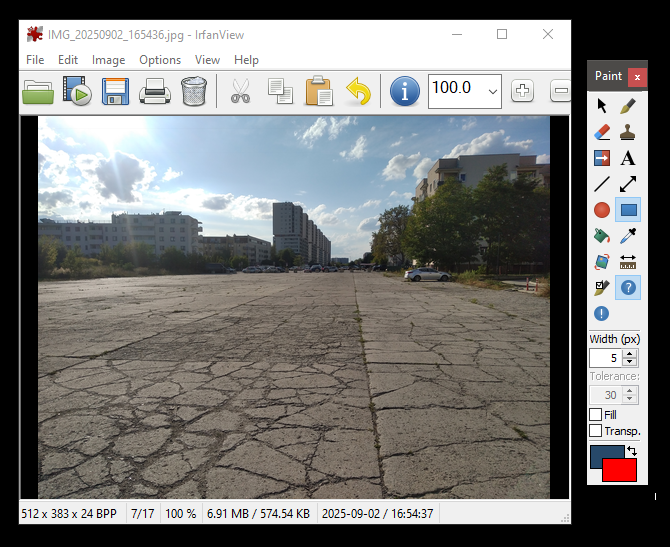
Task: Pick the Clone stamp tool
Action: click(628, 132)
